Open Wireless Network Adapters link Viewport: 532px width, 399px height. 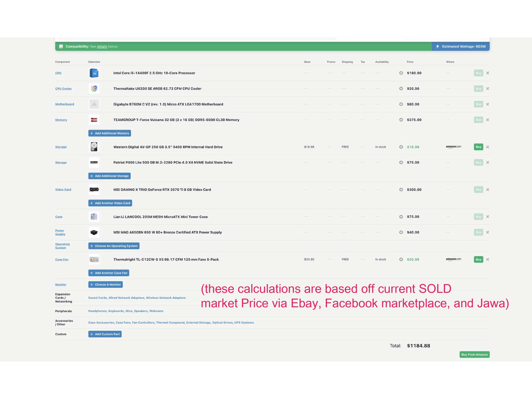(x=166, y=298)
